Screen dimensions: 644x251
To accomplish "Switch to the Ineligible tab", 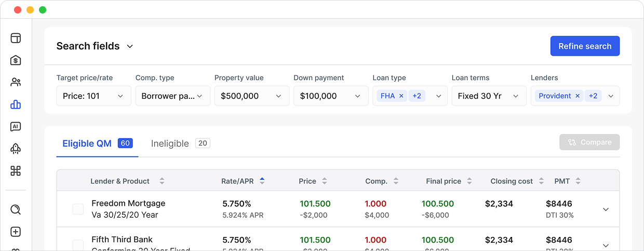I will pos(180,143).
